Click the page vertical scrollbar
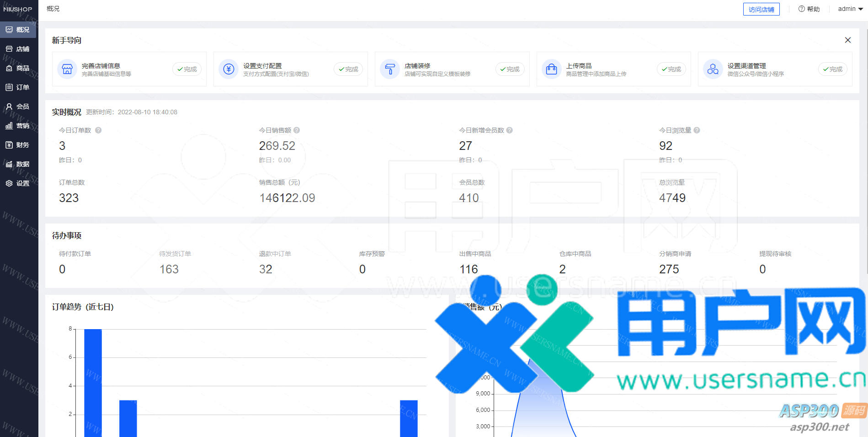868x437 pixels. tap(866, 151)
